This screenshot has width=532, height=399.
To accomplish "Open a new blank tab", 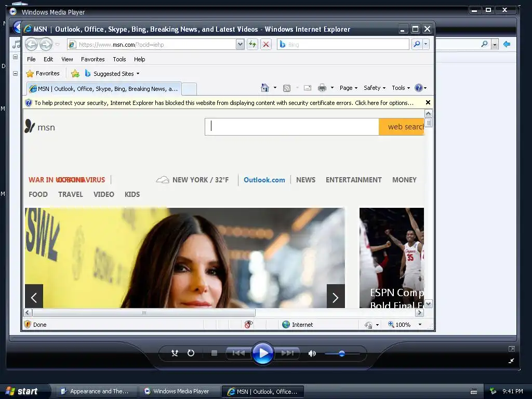I will (189, 89).
